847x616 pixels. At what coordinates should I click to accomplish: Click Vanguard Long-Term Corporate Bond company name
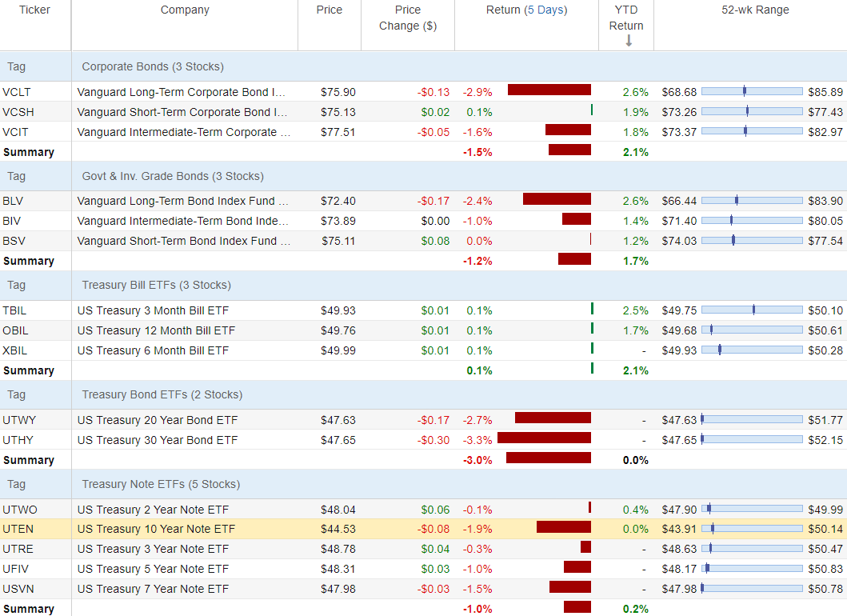pyautogui.click(x=181, y=93)
